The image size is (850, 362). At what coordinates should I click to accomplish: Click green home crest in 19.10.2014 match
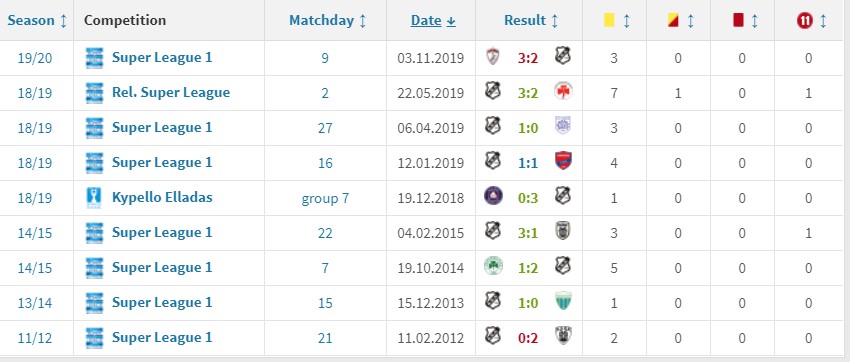pyautogui.click(x=493, y=267)
